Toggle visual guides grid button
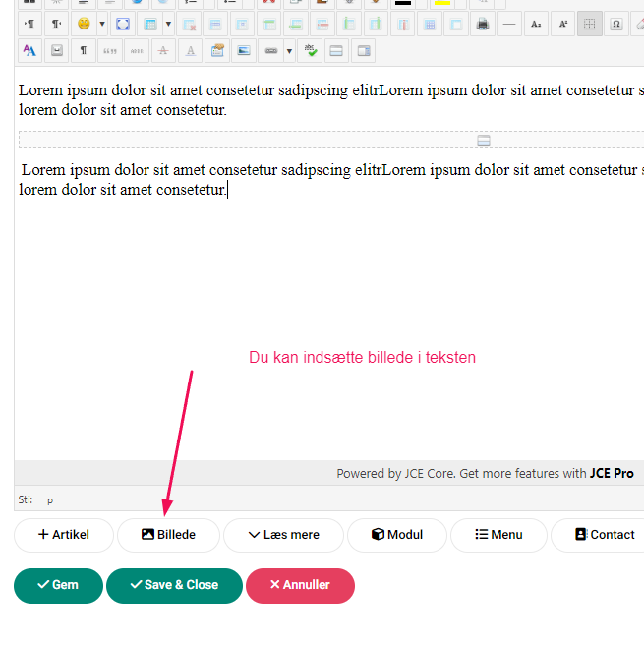This screenshot has height=646, width=644. [x=590, y=24]
